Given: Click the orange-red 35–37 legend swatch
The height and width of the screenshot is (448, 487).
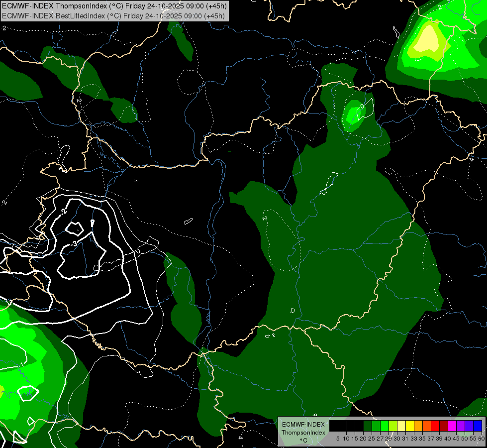Looking at the screenshot, I should [427, 426].
